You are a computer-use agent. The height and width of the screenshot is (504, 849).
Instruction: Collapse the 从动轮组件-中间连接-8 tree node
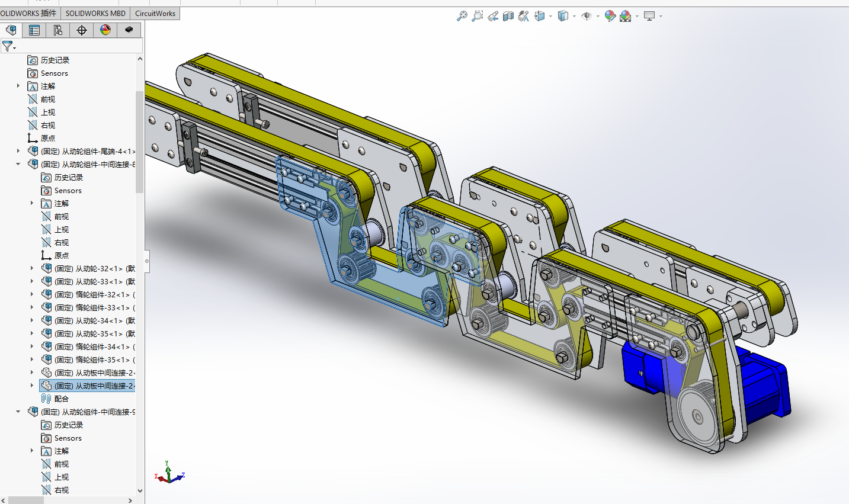(x=18, y=164)
